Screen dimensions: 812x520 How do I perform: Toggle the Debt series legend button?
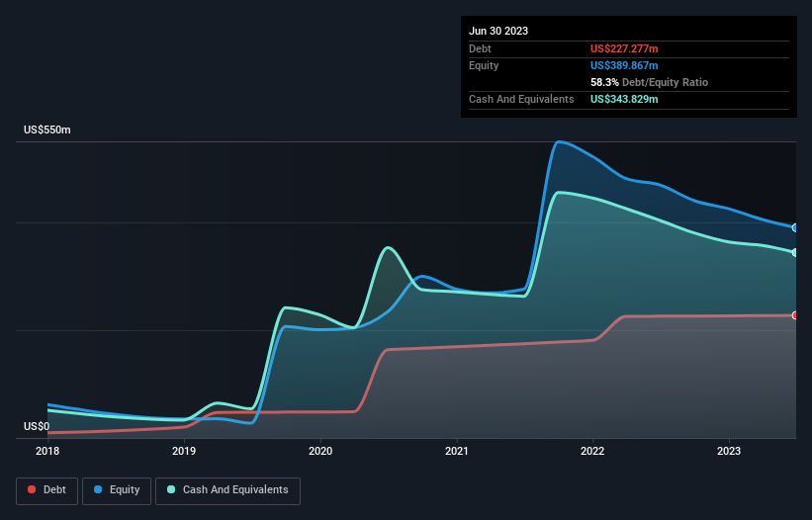(46, 490)
